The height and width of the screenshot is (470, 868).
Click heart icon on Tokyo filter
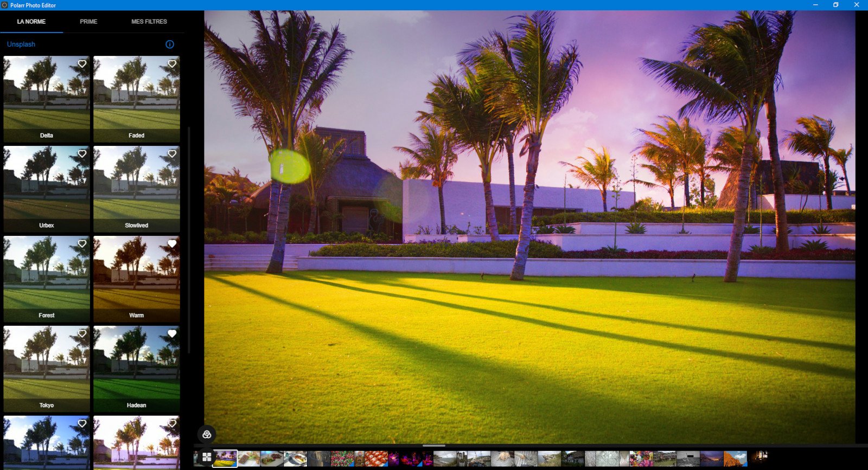pos(82,334)
